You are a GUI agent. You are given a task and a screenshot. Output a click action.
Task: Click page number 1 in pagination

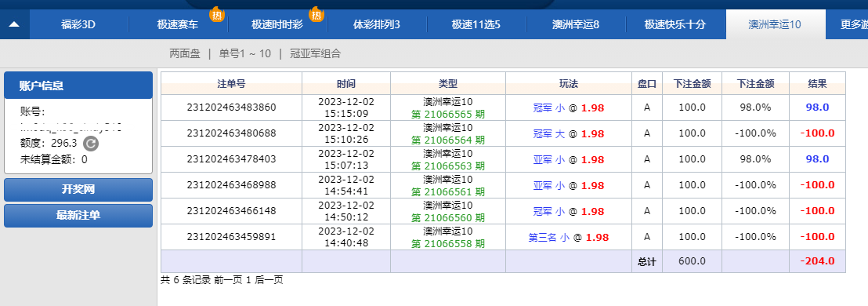coord(248,280)
